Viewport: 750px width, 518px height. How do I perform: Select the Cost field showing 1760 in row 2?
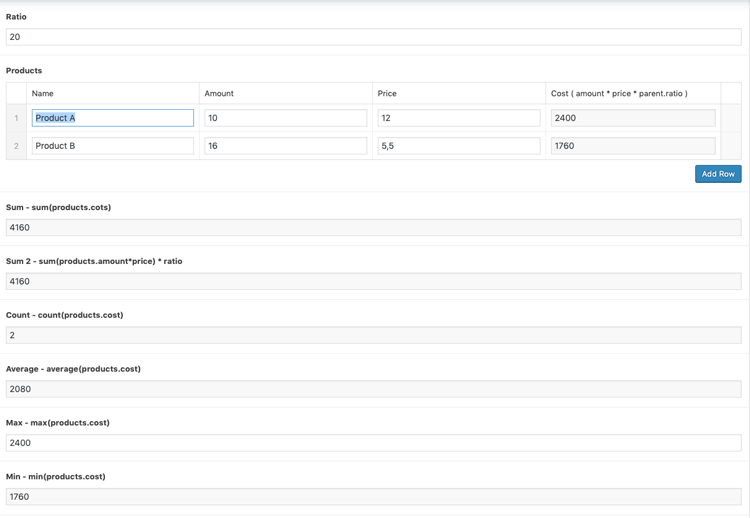pos(633,146)
